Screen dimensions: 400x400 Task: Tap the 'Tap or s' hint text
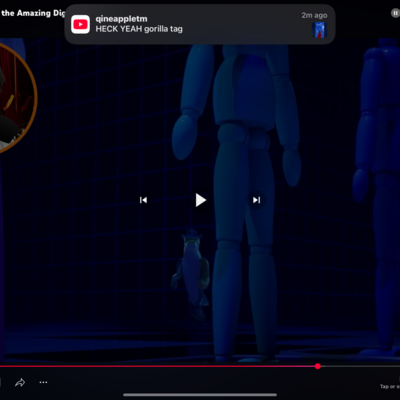coord(390,386)
